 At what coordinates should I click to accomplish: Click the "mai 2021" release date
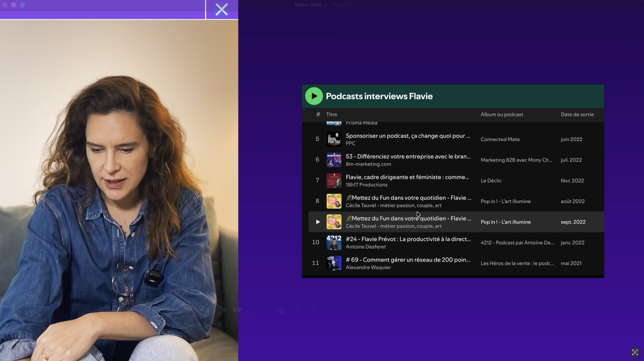[x=571, y=263]
